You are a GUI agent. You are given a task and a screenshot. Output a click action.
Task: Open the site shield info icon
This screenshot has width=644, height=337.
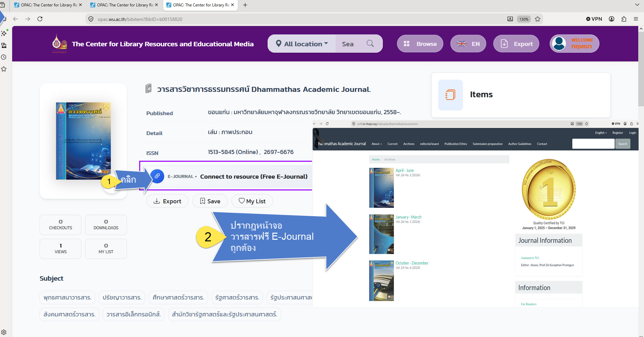(x=91, y=19)
